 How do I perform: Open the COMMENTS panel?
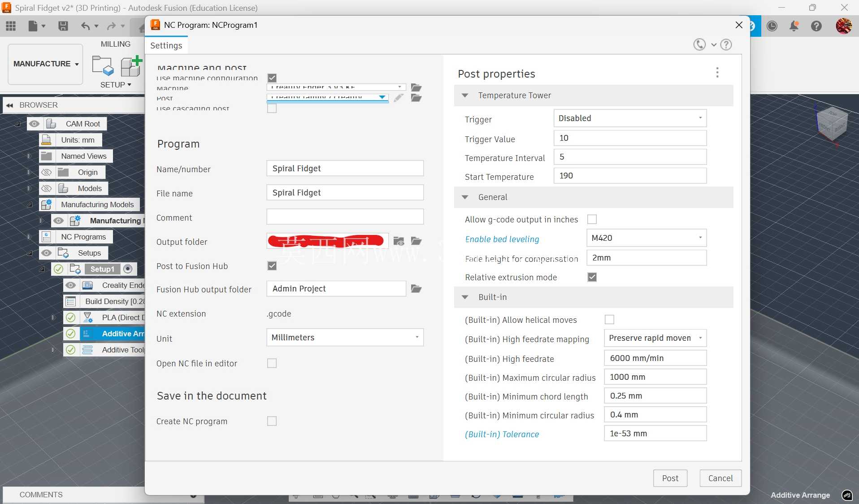coord(41,495)
